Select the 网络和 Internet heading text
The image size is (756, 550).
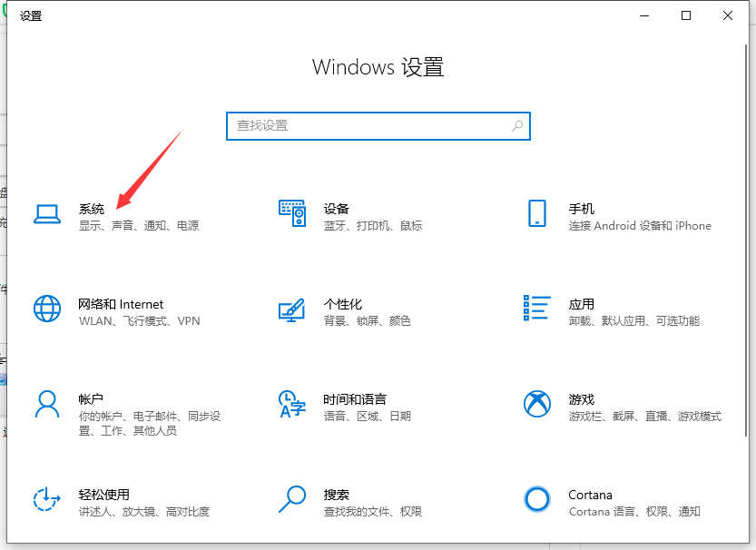121,304
